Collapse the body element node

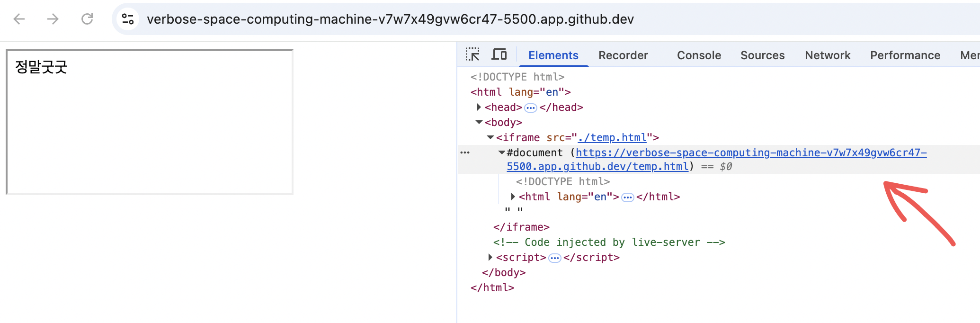point(479,122)
